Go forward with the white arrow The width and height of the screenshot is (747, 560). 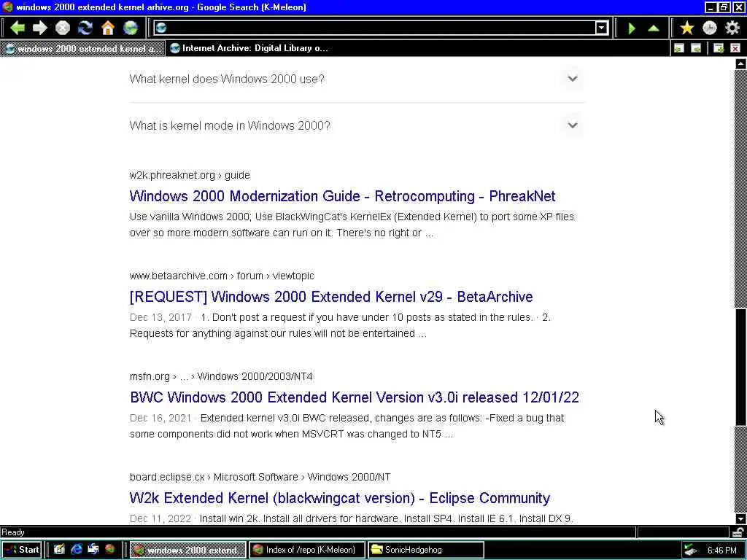point(40,28)
